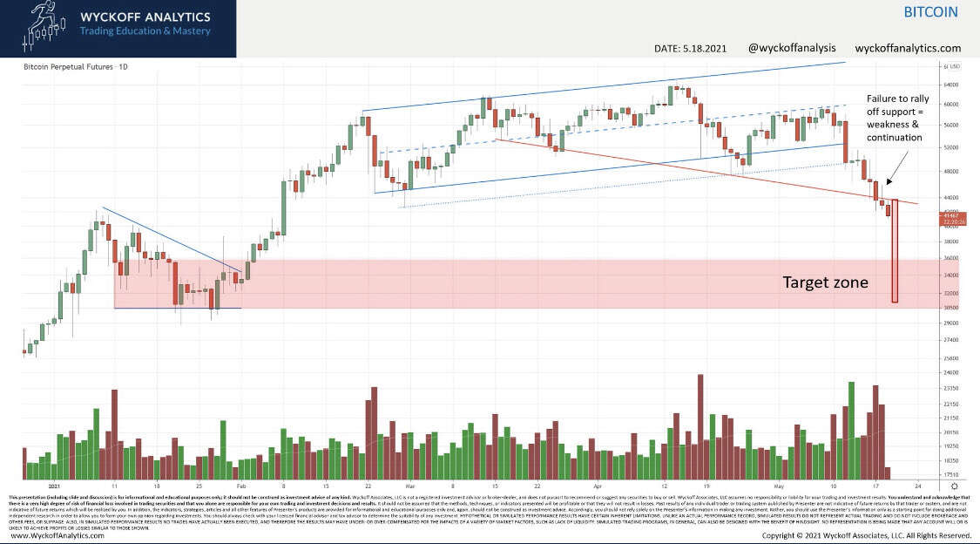Select the black arrow annotation

(x=896, y=167)
